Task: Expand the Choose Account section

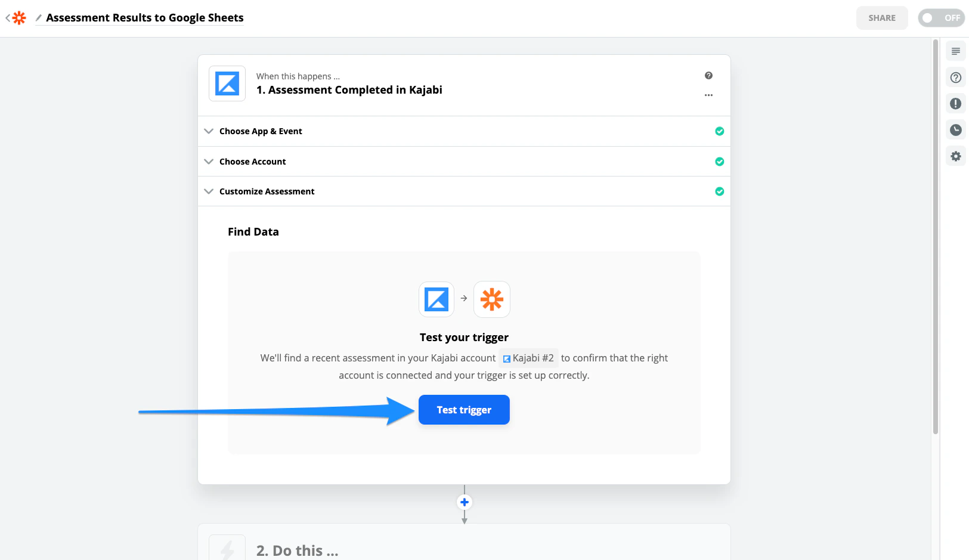Action: 464,162
